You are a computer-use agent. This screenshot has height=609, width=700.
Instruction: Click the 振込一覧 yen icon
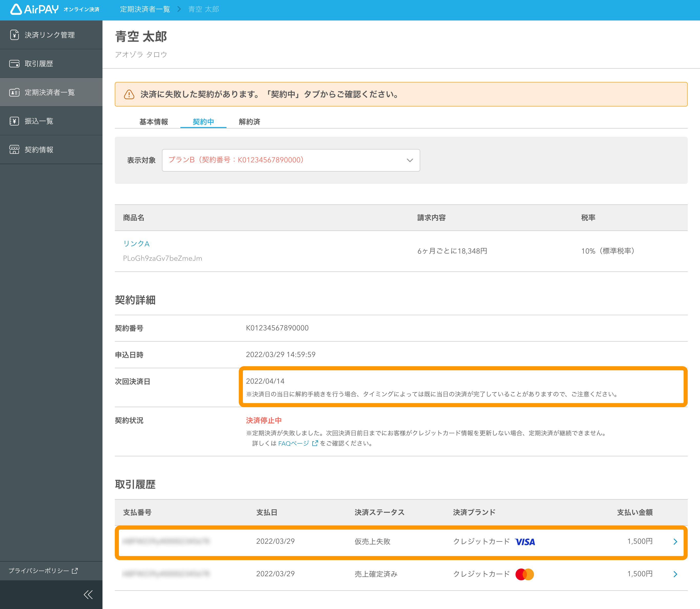tap(14, 121)
